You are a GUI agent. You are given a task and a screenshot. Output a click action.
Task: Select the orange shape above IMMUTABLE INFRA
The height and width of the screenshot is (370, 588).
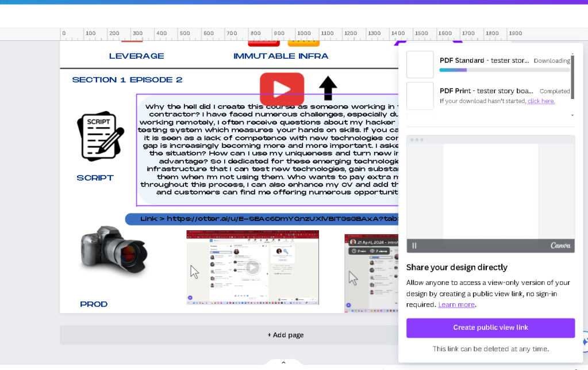pyautogui.click(x=303, y=44)
